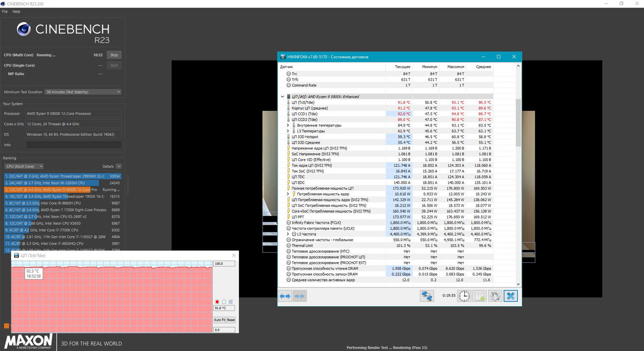The image size is (644, 351).
Task: Click the Максимум column header
Action: tap(452, 66)
